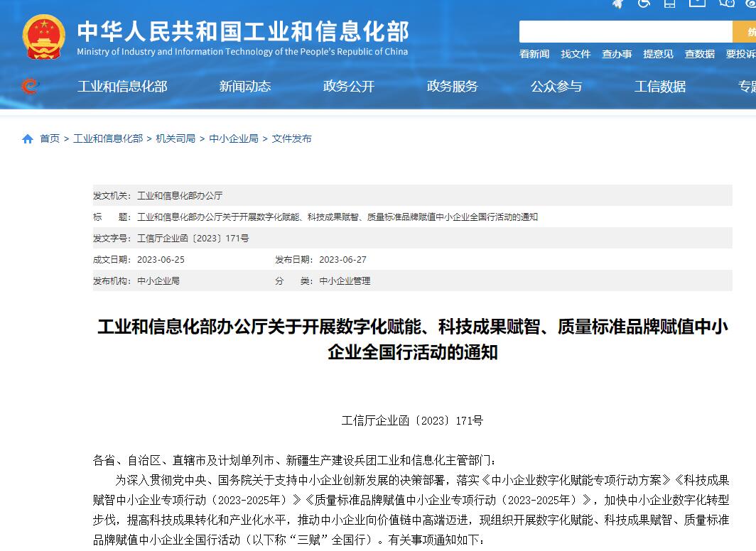Screen dimensions: 756x551
Task: Click the 找文件 quick link
Action: pos(576,54)
